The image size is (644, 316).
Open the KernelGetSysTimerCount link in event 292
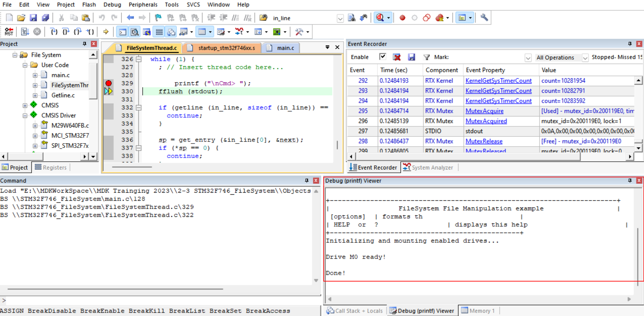point(498,81)
